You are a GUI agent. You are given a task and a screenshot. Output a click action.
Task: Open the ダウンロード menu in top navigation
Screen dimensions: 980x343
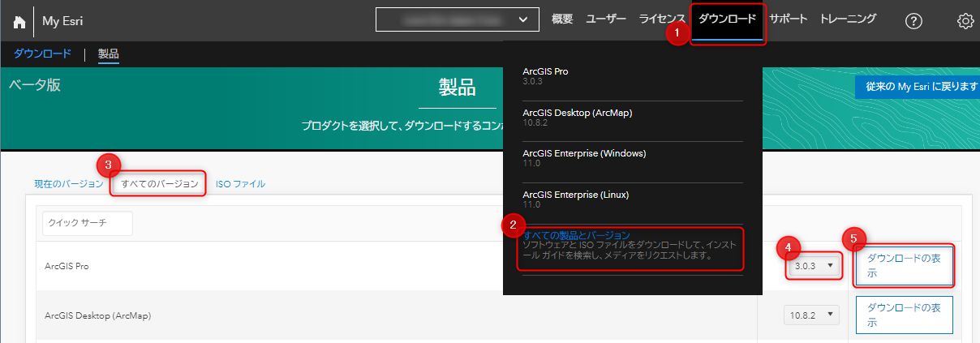[x=728, y=19]
